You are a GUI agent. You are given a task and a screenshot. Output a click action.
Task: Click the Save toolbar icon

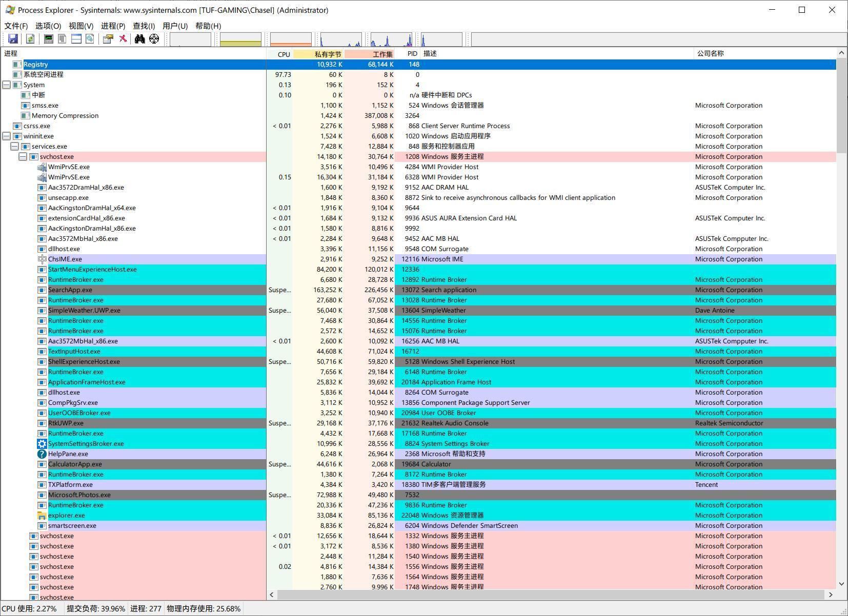13,39
